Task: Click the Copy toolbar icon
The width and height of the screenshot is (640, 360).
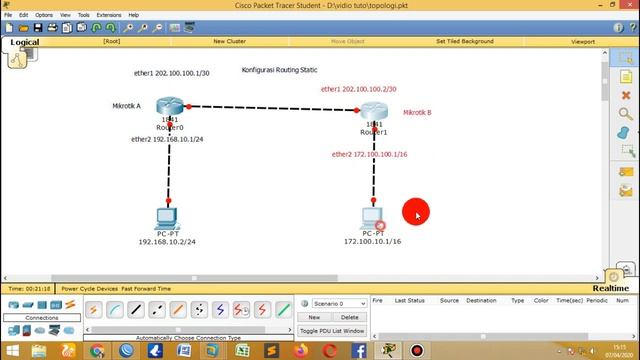Action: [67, 28]
